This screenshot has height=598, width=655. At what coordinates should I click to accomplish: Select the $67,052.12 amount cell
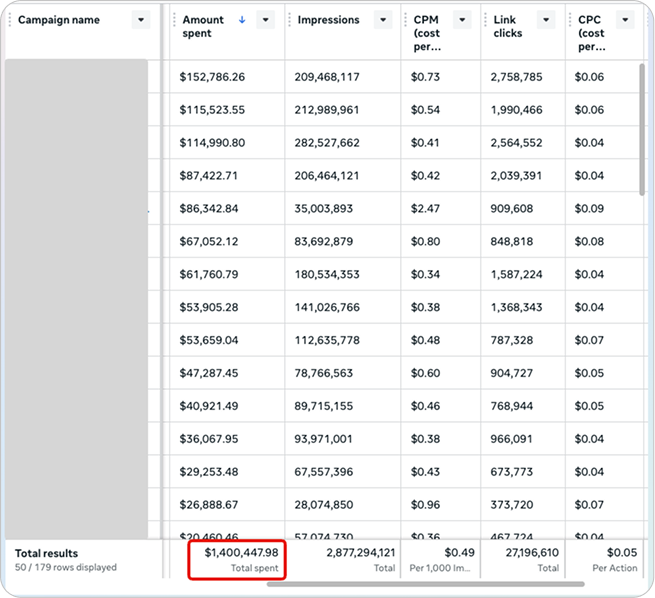(209, 241)
